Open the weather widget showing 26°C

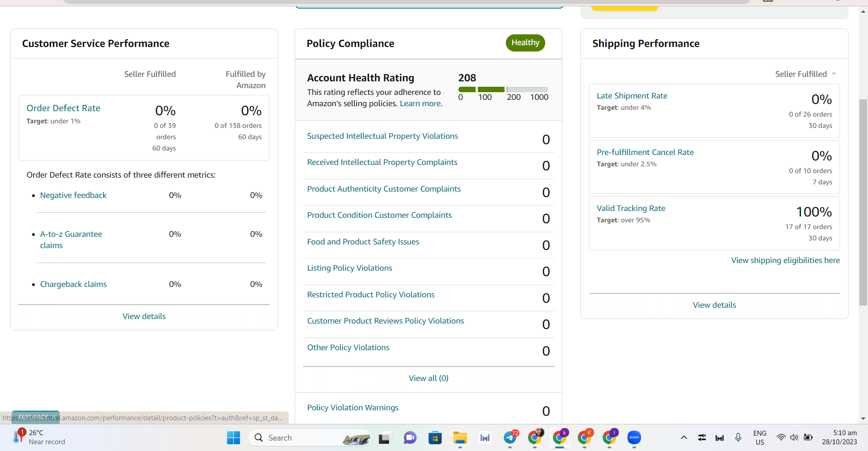pos(39,437)
